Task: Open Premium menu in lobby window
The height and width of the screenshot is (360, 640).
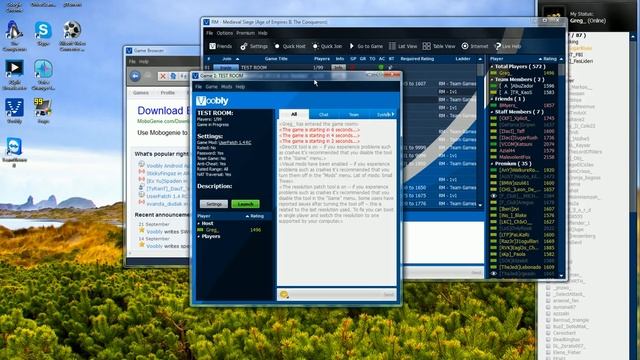Action: click(x=245, y=33)
